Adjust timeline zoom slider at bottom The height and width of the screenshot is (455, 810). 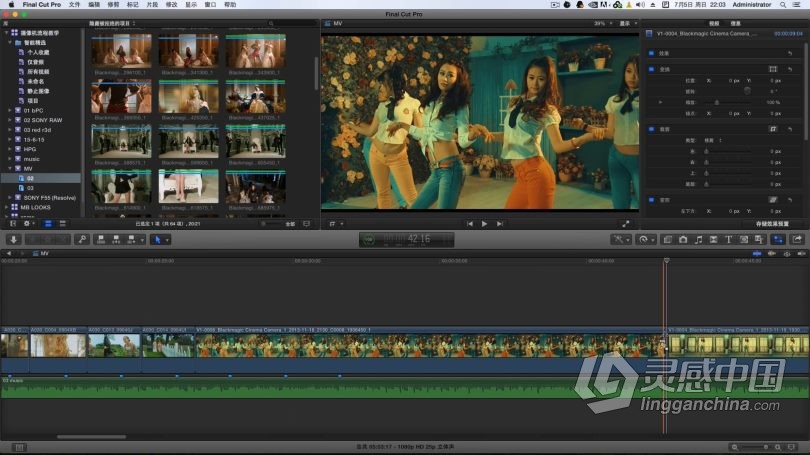pos(756,447)
